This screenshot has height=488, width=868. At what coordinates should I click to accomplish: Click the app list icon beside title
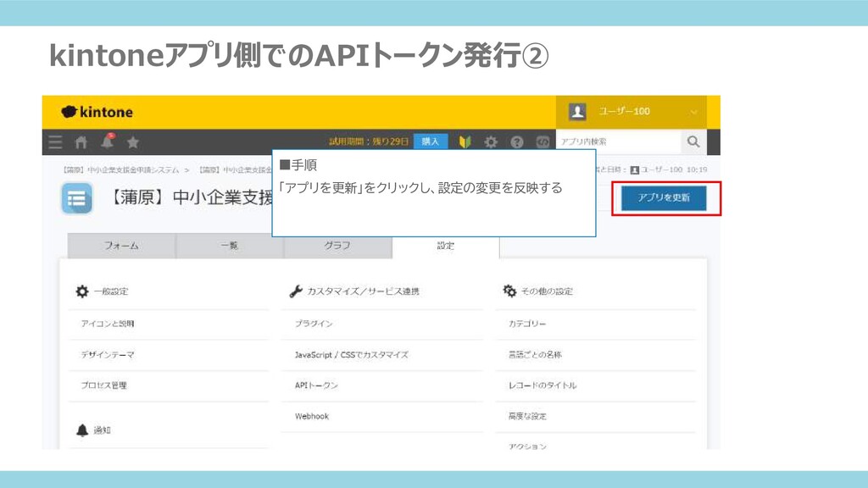click(76, 198)
